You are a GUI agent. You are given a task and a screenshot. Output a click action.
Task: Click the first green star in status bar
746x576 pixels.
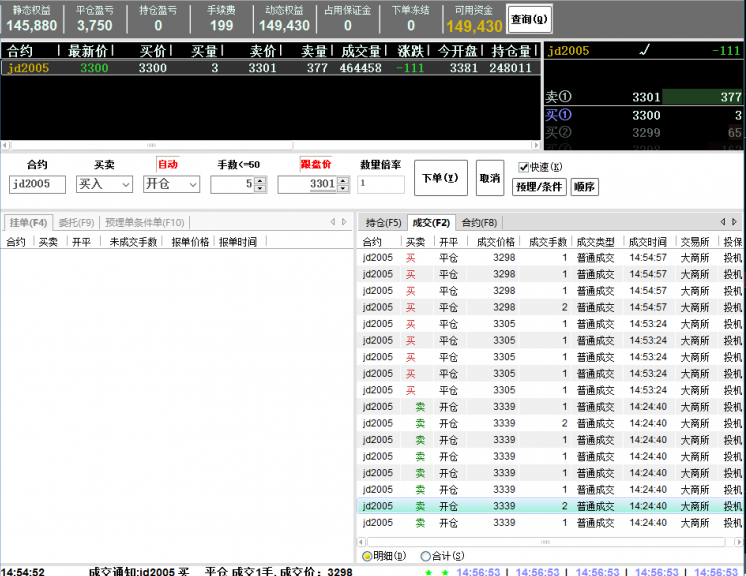428,572
